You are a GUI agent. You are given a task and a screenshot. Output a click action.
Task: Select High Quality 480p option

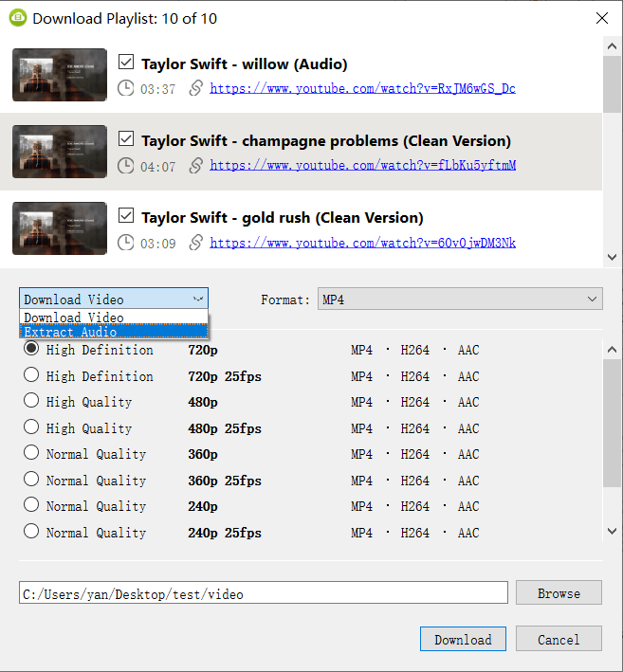[31, 401]
